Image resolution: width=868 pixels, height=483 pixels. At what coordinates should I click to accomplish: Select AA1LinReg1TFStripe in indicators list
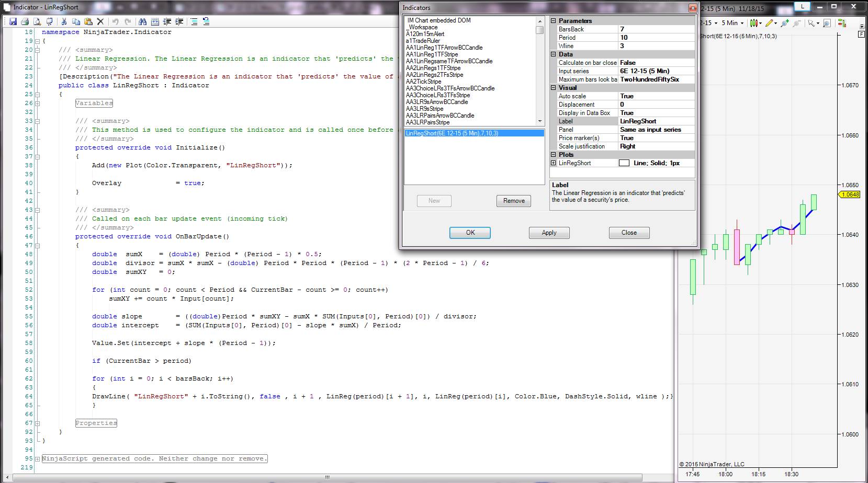click(x=432, y=54)
